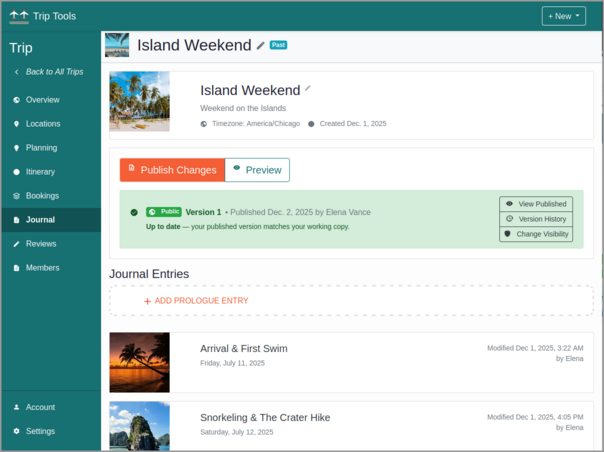Open Bookings from the sidebar

tap(42, 196)
